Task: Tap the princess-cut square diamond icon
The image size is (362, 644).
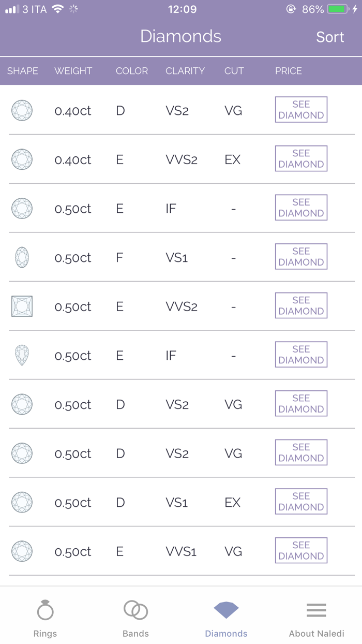Action: [22, 306]
